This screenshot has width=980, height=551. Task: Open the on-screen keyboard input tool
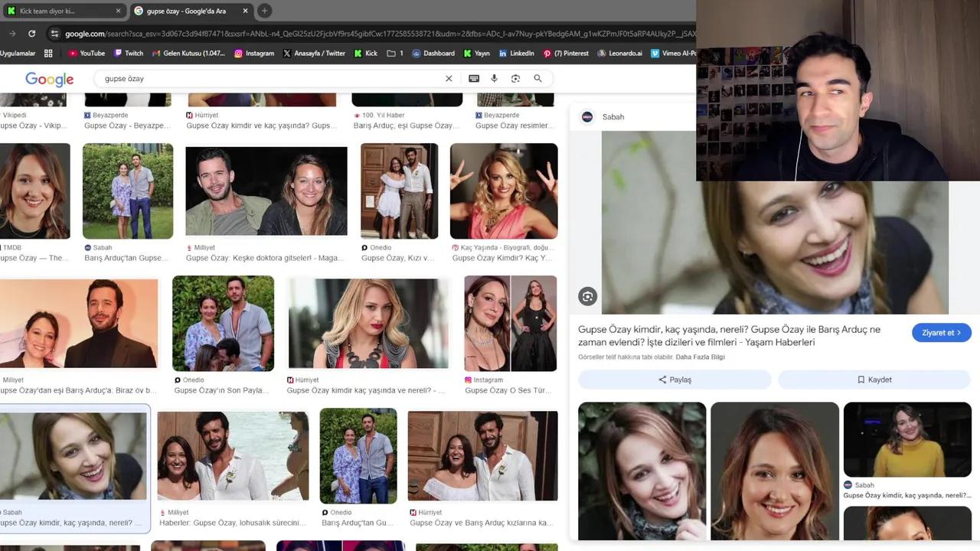pyautogui.click(x=474, y=79)
